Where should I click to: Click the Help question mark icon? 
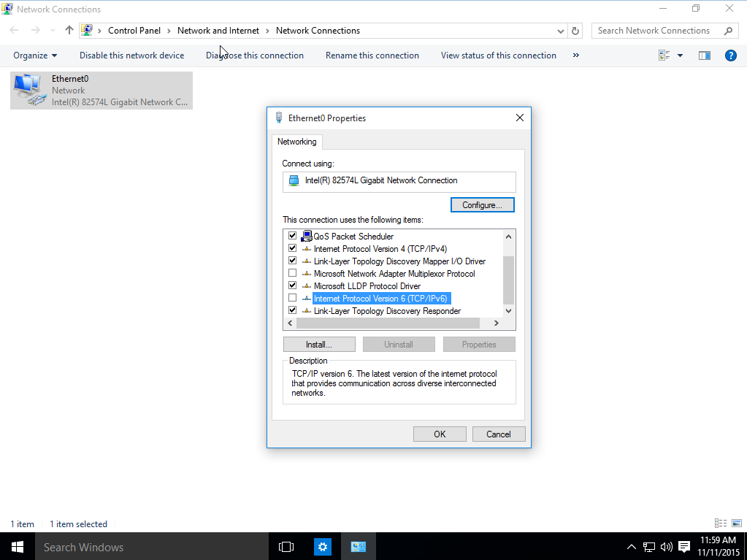730,55
